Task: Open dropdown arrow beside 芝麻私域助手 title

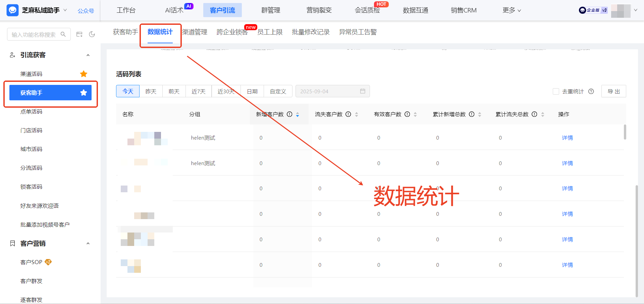Action: [x=65, y=10]
